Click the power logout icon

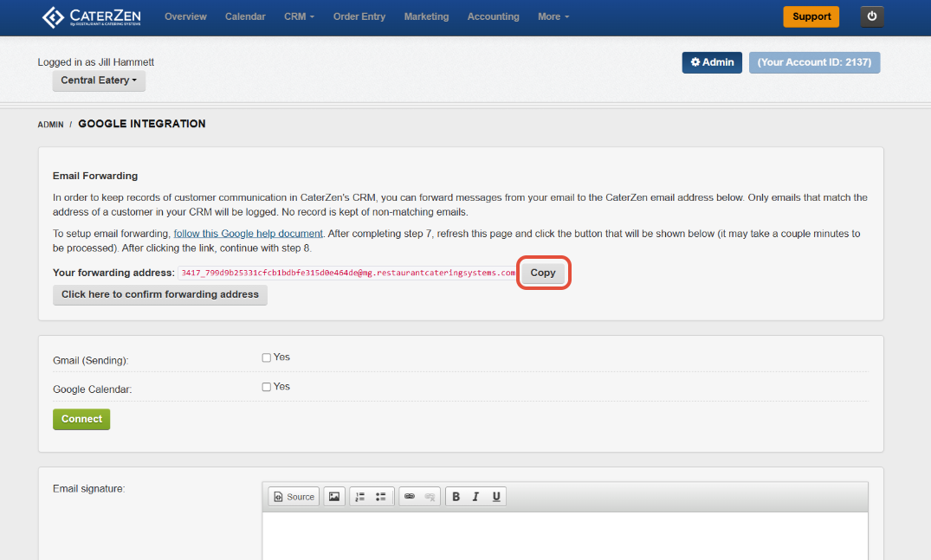pyautogui.click(x=871, y=16)
